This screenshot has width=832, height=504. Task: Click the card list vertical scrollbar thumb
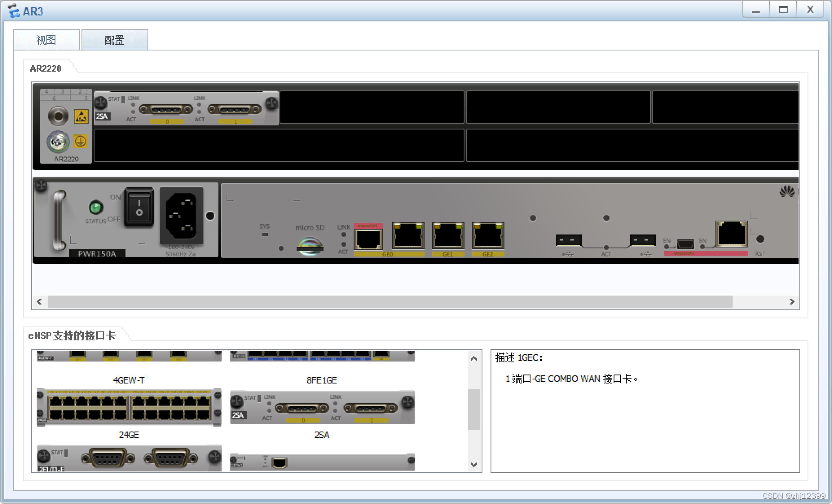click(473, 409)
